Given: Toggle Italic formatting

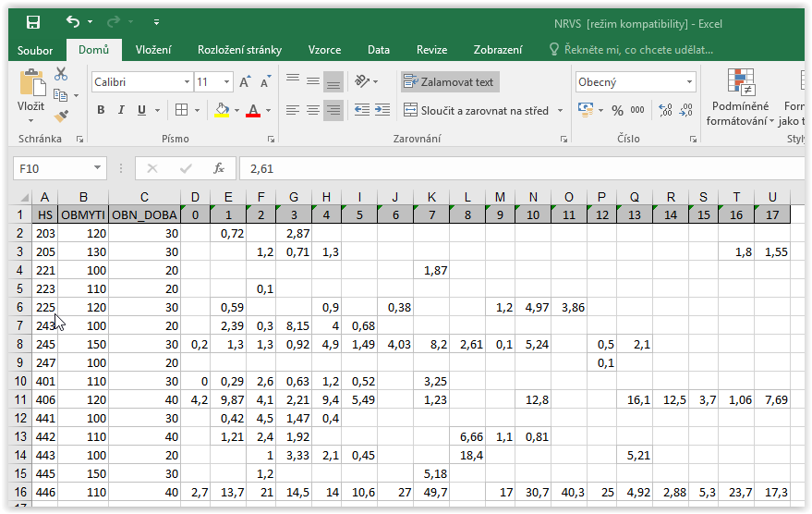Looking at the screenshot, I should [121, 110].
